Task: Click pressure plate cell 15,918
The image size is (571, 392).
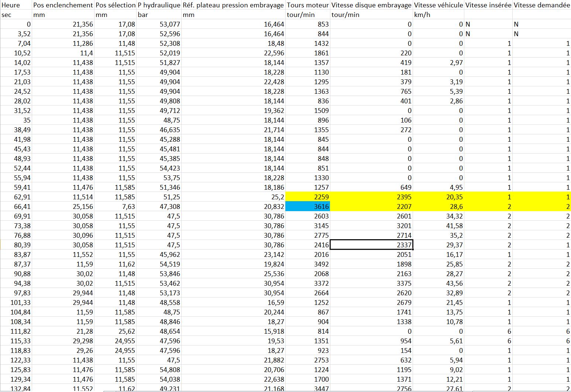Action: click(234, 331)
